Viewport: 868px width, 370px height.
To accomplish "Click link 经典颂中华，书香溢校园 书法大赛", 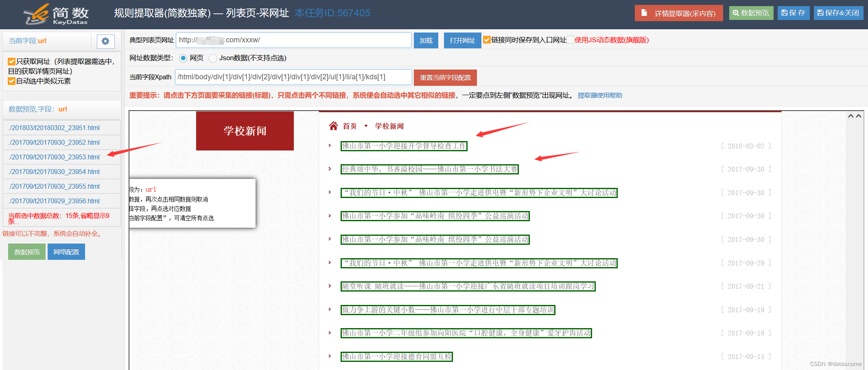I will (x=430, y=169).
